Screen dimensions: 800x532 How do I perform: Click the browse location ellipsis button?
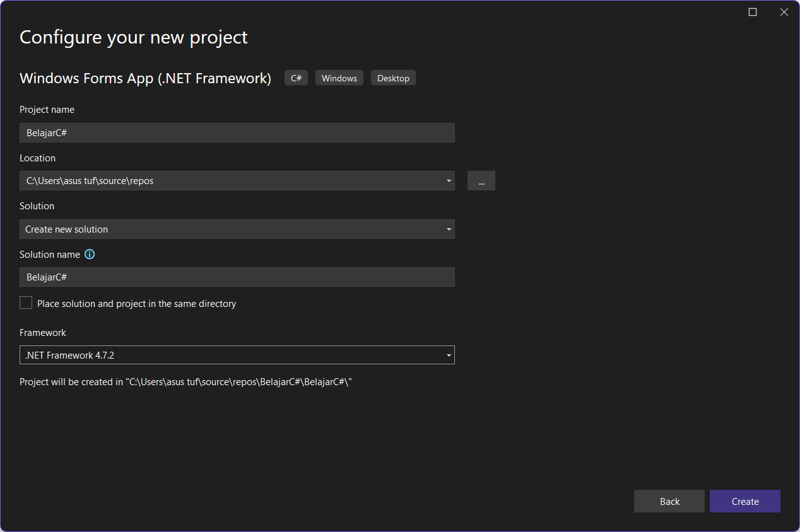481,181
